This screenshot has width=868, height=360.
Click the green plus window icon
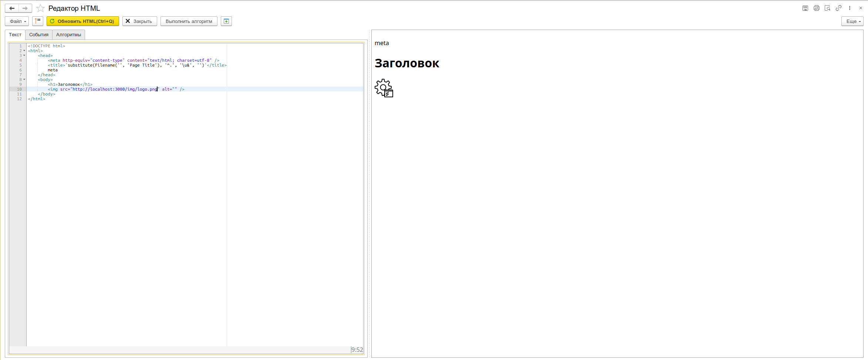[226, 21]
